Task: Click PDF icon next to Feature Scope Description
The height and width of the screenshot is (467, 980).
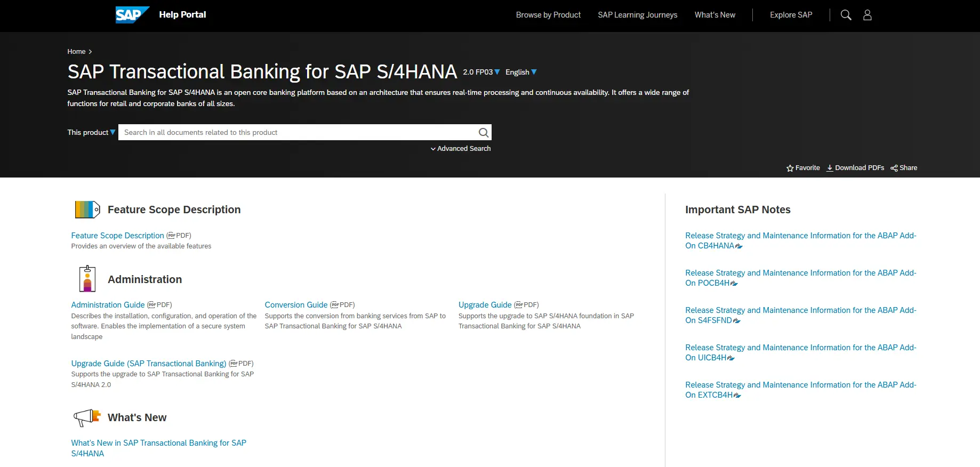Action: (171, 236)
